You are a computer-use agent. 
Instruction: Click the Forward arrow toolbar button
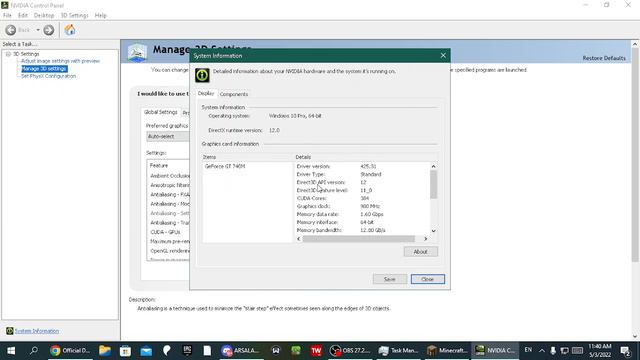point(49,30)
